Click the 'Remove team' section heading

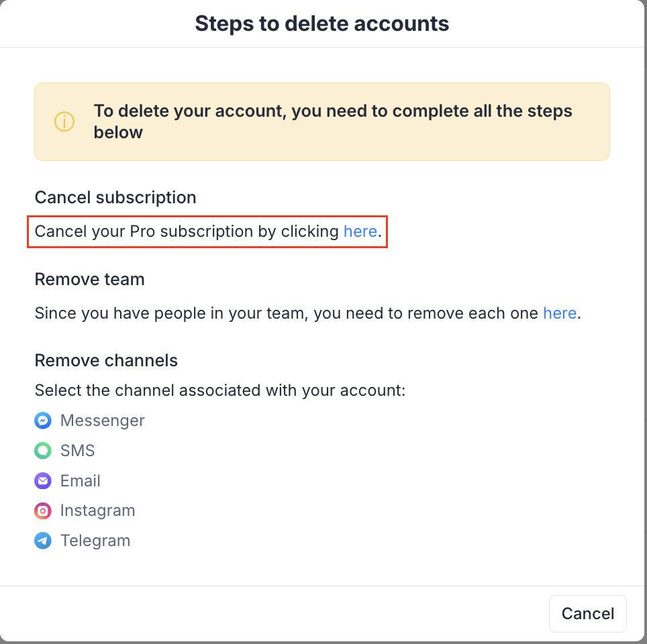click(x=89, y=279)
